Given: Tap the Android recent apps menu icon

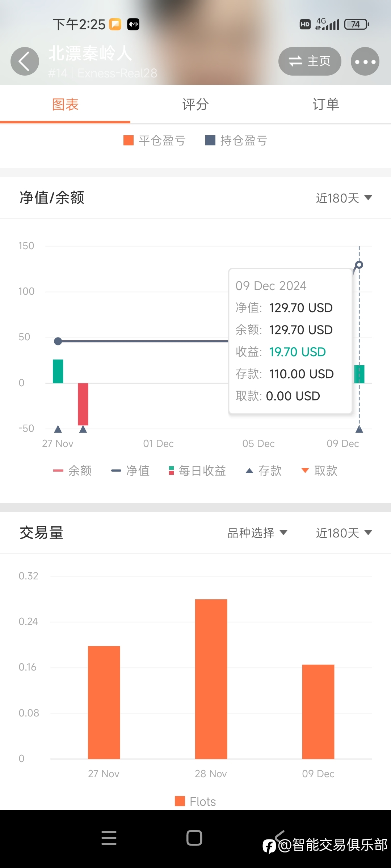Looking at the screenshot, I should point(109,838).
